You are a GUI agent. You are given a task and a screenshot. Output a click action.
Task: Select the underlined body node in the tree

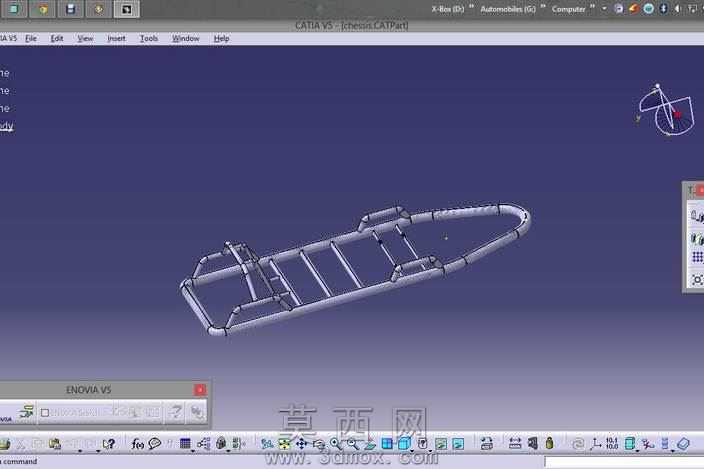click(x=6, y=126)
